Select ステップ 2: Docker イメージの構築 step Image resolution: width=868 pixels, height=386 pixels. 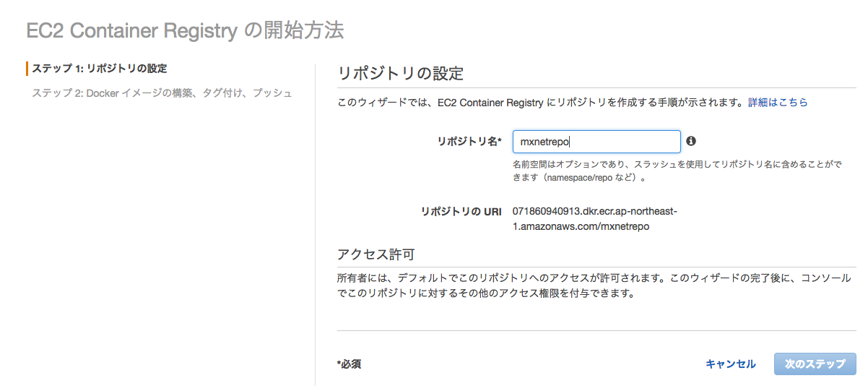coord(162,93)
